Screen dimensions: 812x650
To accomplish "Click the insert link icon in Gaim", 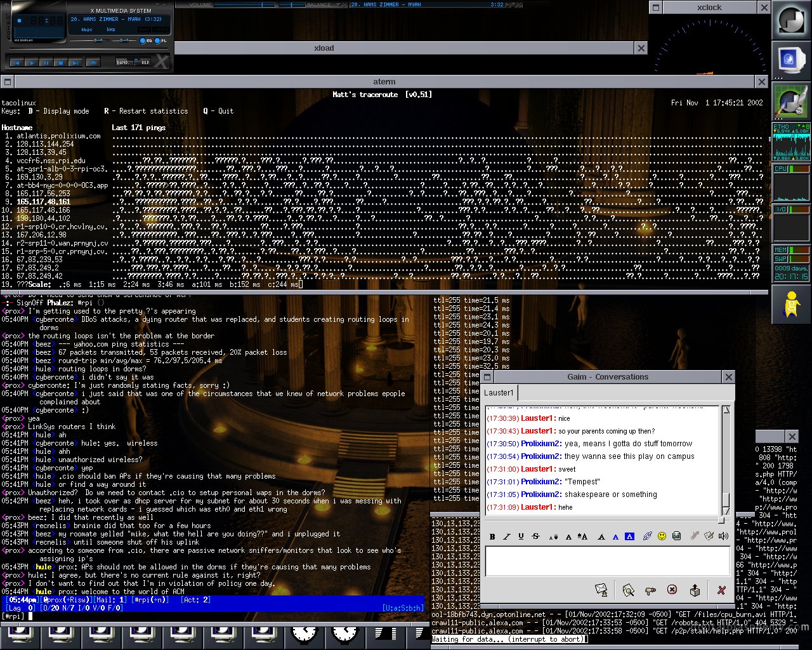I will click(647, 536).
